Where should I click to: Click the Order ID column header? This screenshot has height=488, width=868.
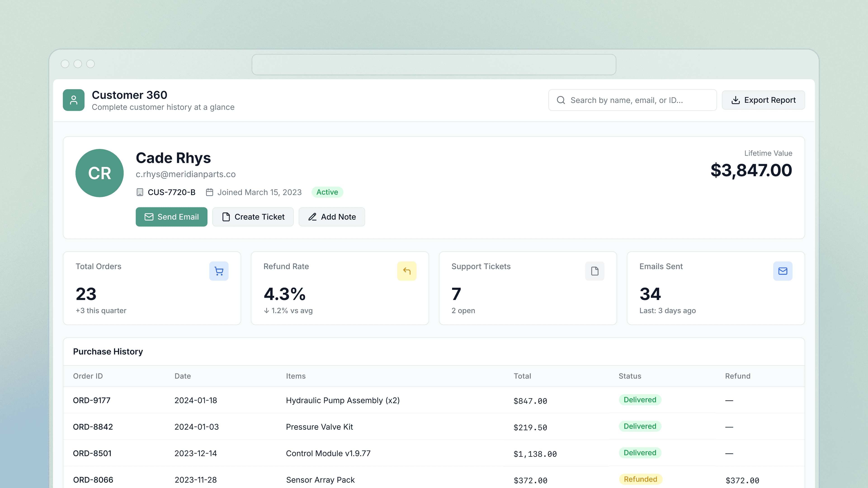coord(88,376)
